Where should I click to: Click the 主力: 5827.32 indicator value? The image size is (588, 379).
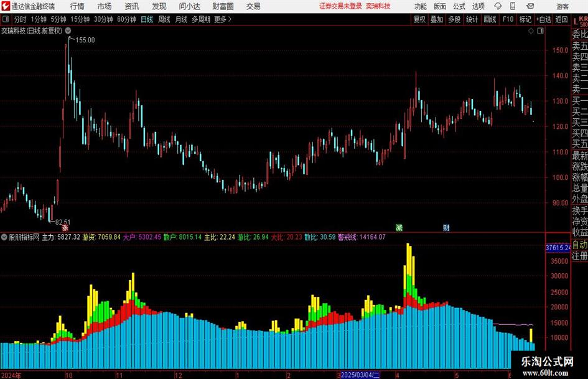coord(61,237)
